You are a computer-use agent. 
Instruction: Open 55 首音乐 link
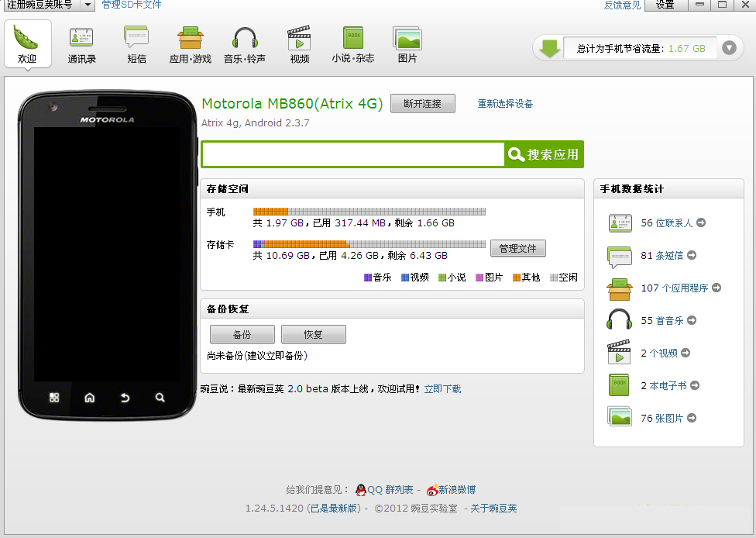662,320
